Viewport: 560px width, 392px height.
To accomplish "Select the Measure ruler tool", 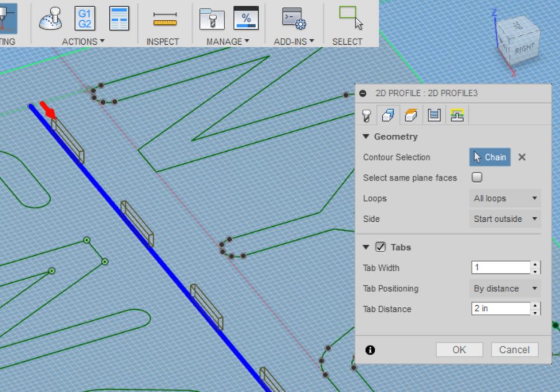I will pyautogui.click(x=165, y=19).
